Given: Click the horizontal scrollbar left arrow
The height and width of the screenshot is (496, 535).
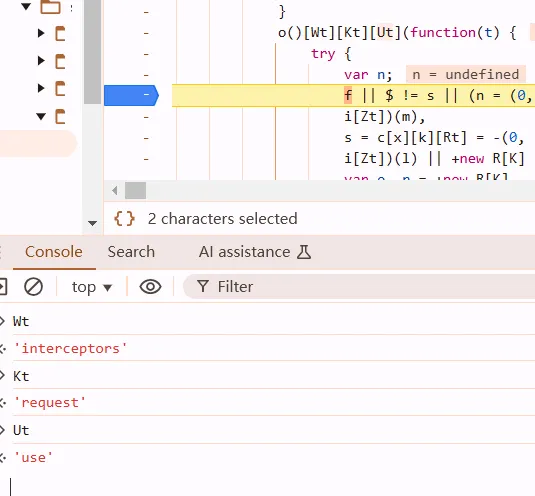Looking at the screenshot, I should click(115, 190).
